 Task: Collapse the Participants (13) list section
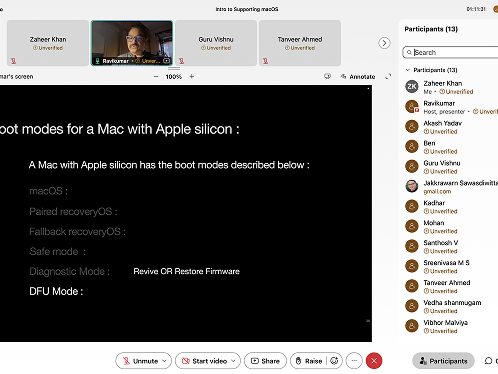tap(408, 70)
